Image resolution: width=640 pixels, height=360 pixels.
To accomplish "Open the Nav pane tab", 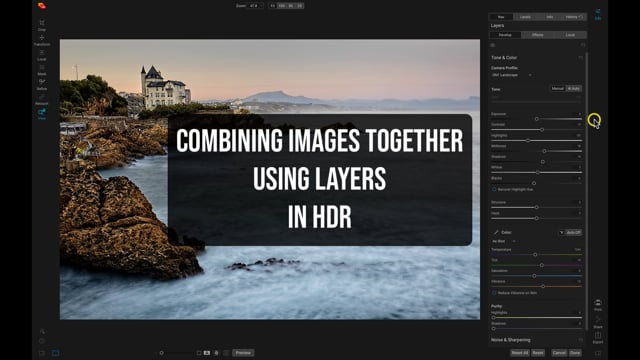I will point(501,17).
